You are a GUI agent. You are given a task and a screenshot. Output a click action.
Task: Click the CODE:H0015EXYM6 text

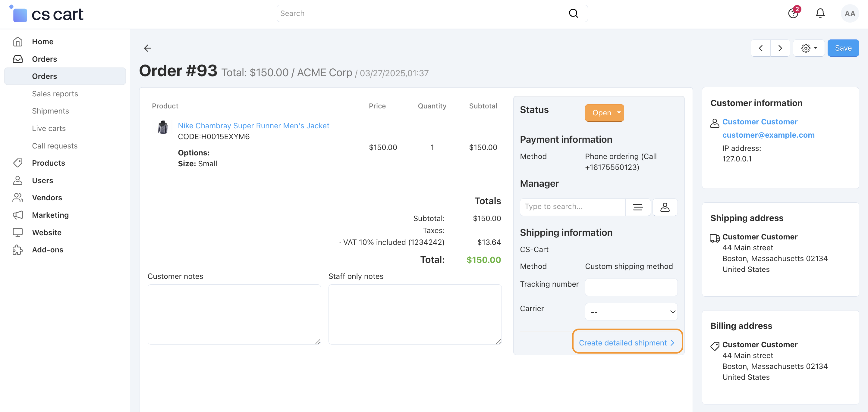[214, 137]
